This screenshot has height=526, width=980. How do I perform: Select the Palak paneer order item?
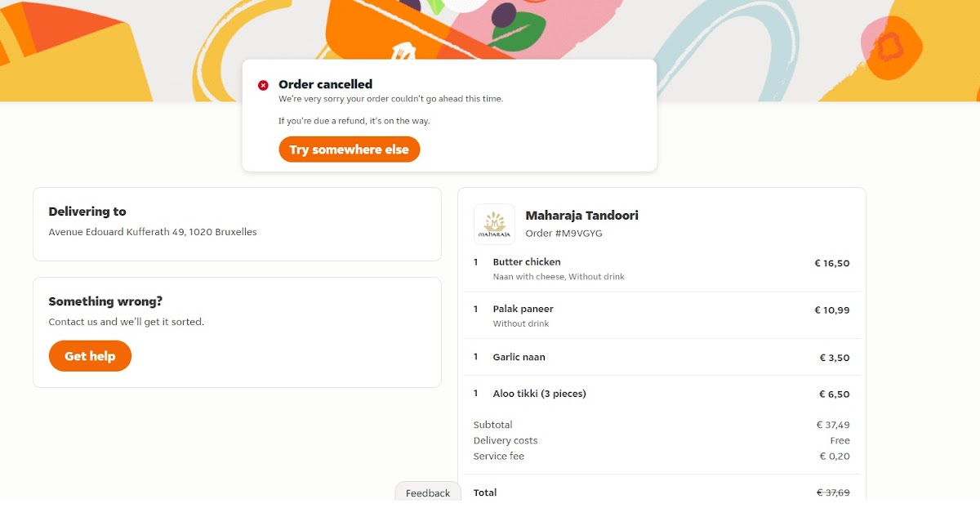click(661, 315)
